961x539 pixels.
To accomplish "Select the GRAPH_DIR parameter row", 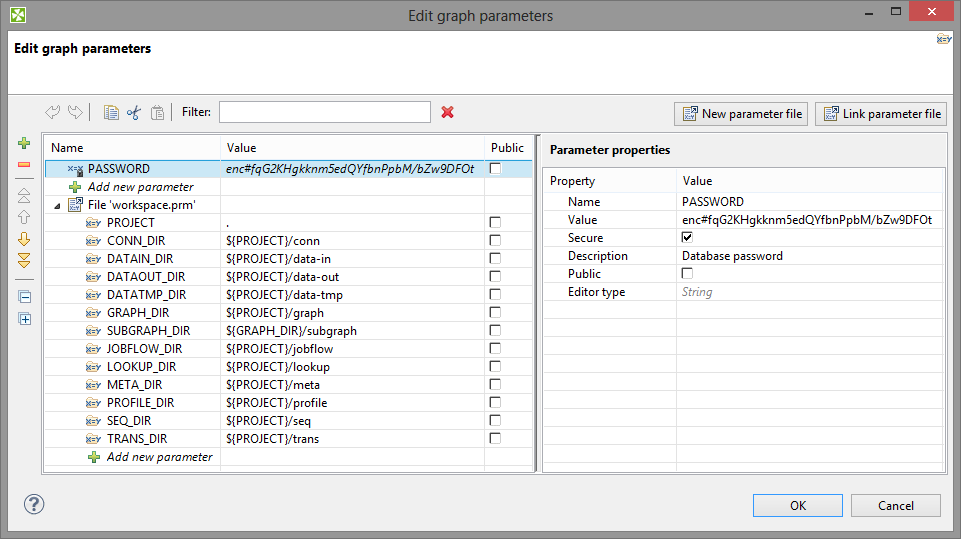I will point(138,313).
